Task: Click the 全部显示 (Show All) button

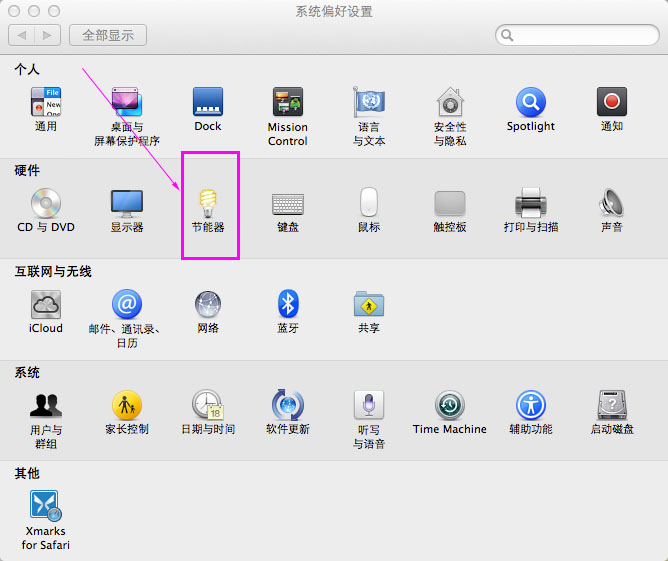Action: tap(108, 35)
